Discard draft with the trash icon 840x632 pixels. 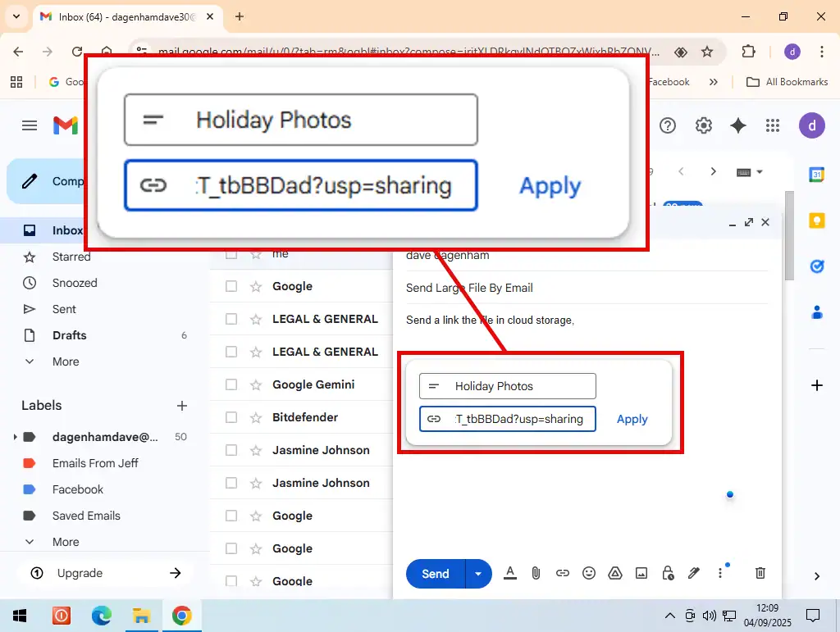click(x=760, y=573)
